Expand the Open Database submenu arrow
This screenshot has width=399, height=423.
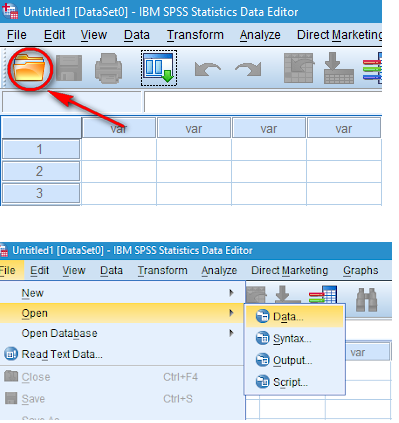tap(231, 333)
